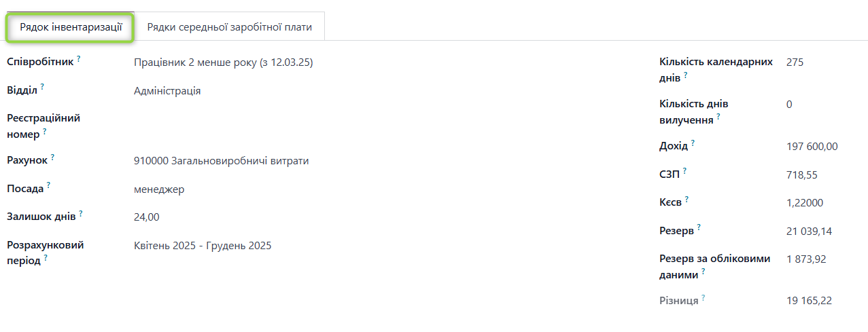Open the Рядок інвентаризації tab

[71, 27]
